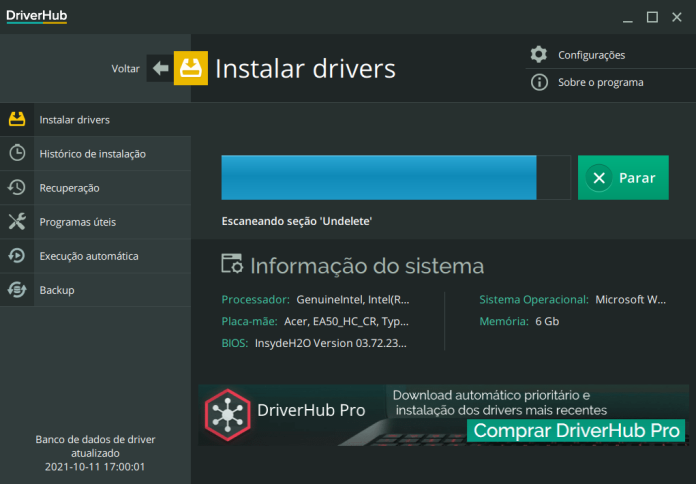Click the Configurações gear icon
This screenshot has height=484, width=696.
539,55
